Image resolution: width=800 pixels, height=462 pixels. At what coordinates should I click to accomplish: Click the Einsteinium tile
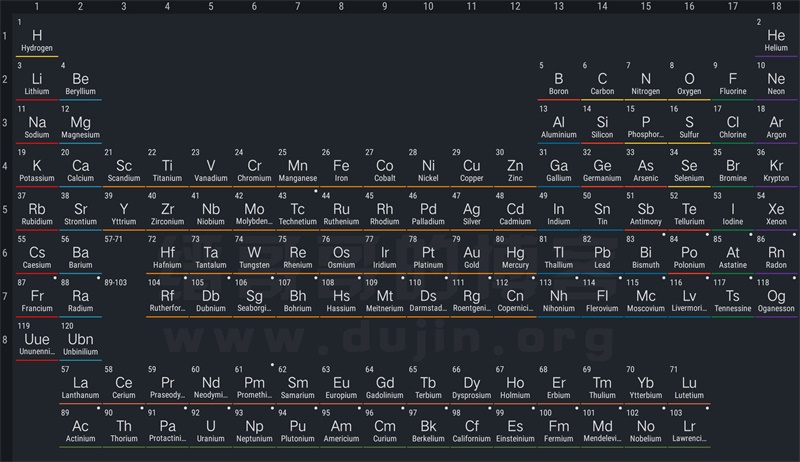(515, 426)
